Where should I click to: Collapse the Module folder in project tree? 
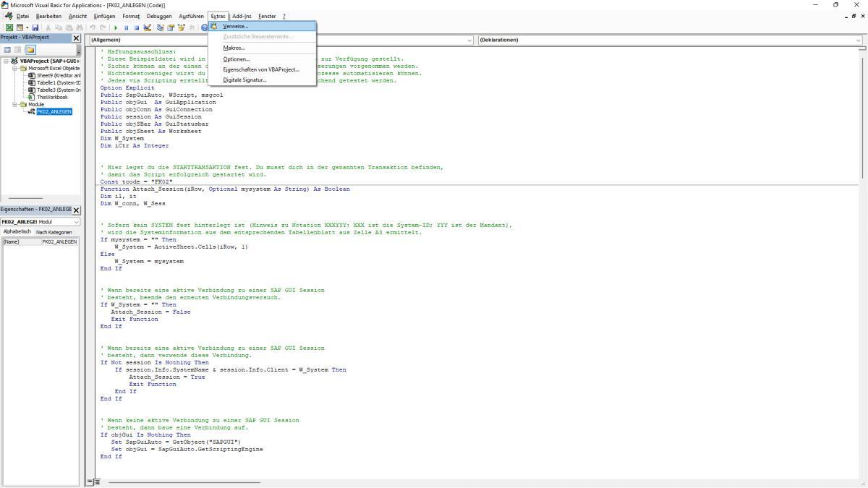(x=14, y=104)
